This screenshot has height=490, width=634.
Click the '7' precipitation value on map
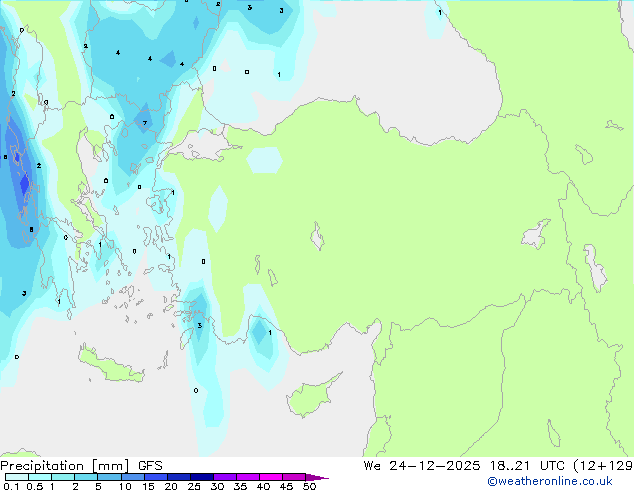point(145,123)
